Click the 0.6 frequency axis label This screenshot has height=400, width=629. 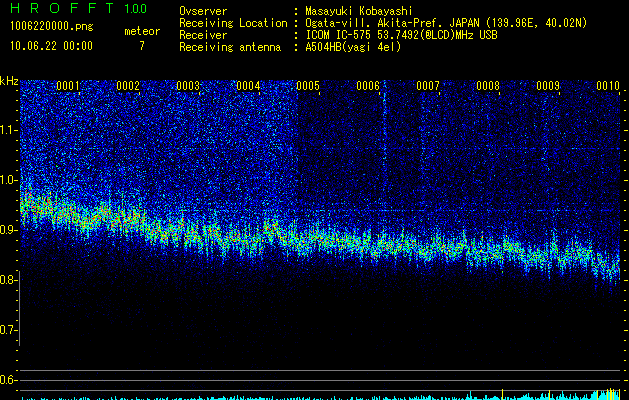9,380
